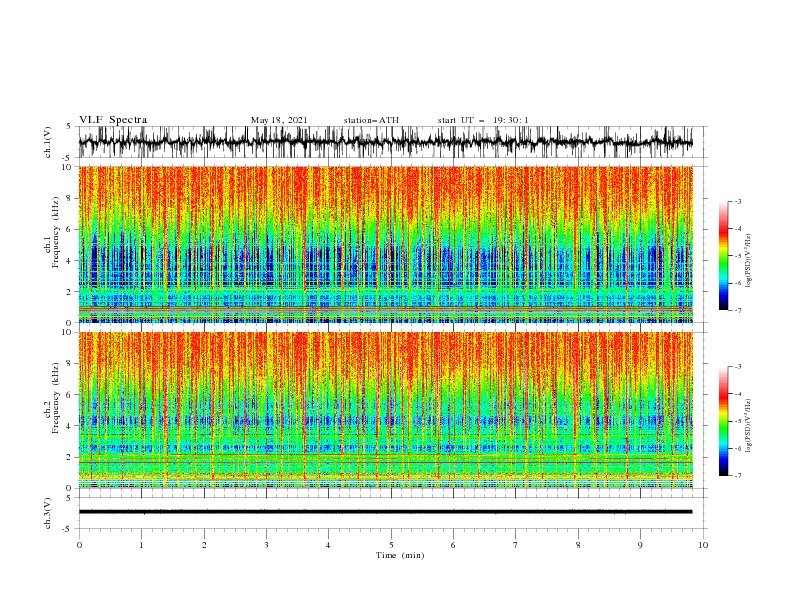Image resolution: width=792 pixels, height=612 pixels.
Task: Click the flat ch.3 voltage trace
Action: point(385,512)
